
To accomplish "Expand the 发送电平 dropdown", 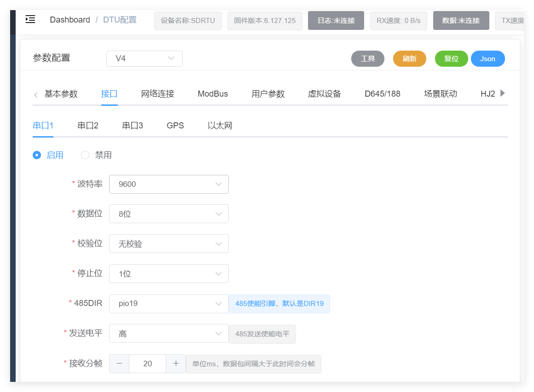I will (168, 334).
